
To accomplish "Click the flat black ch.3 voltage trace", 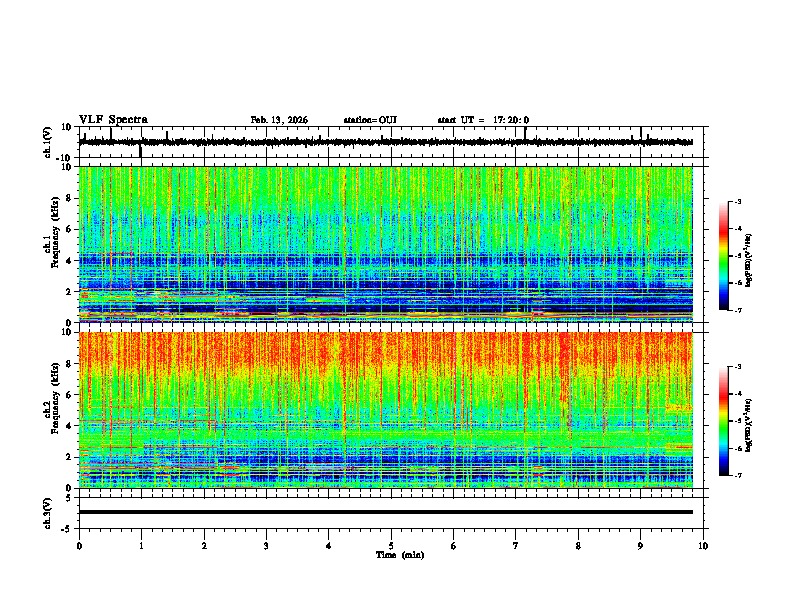I will coord(385,512).
